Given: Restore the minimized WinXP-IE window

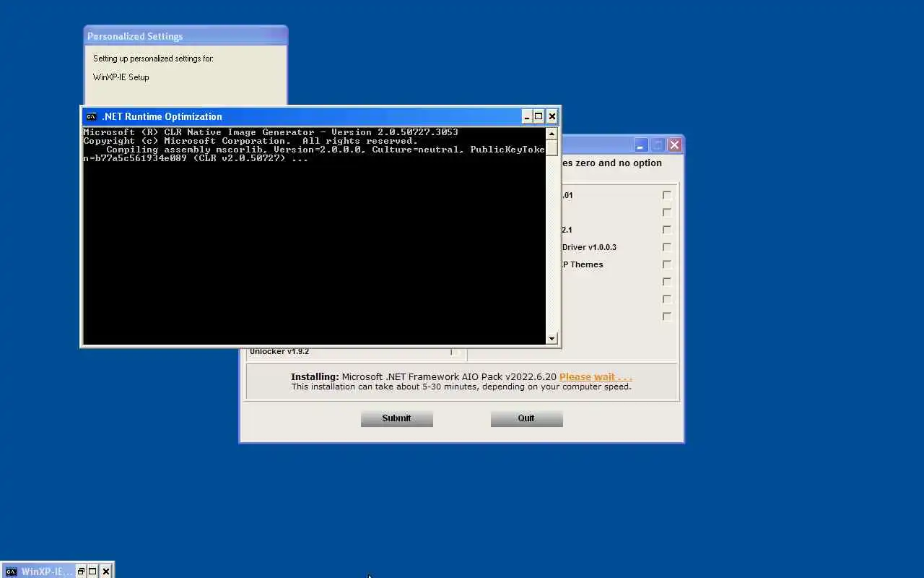Looking at the screenshot, I should pos(81,571).
